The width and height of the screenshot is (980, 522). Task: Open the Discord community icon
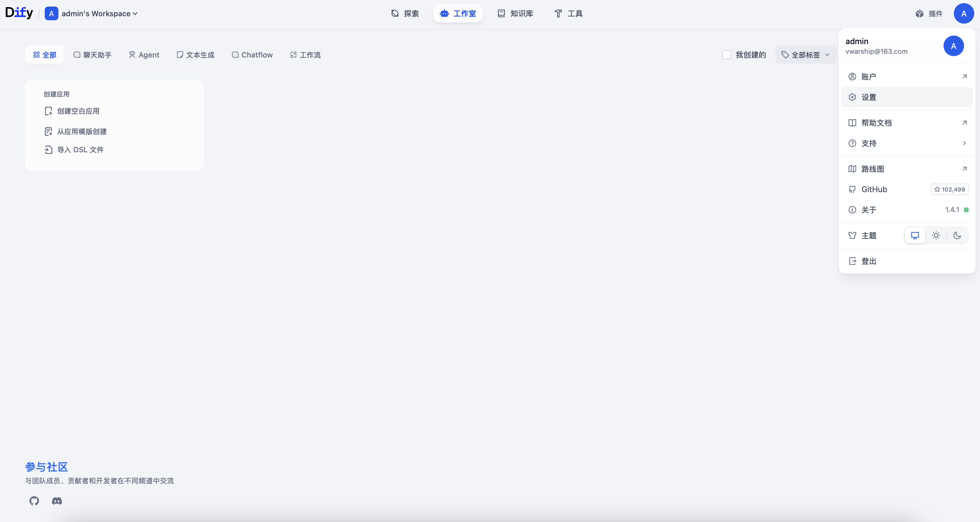[57, 501]
